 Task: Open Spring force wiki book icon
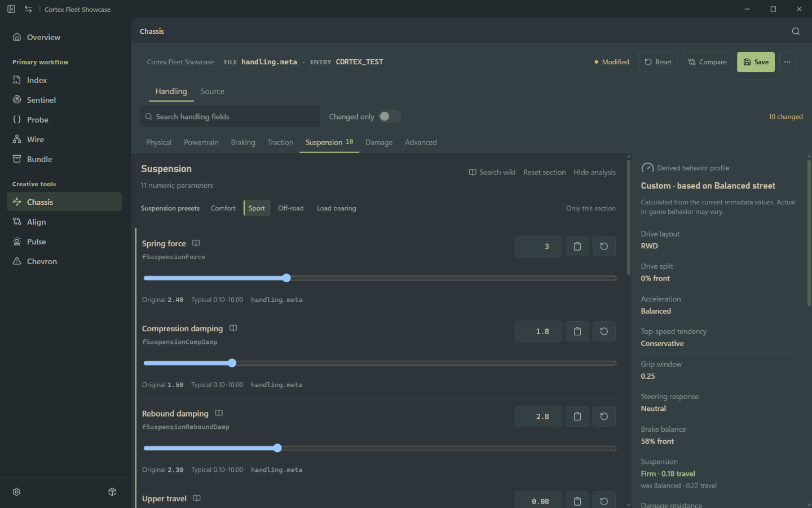[x=196, y=243]
